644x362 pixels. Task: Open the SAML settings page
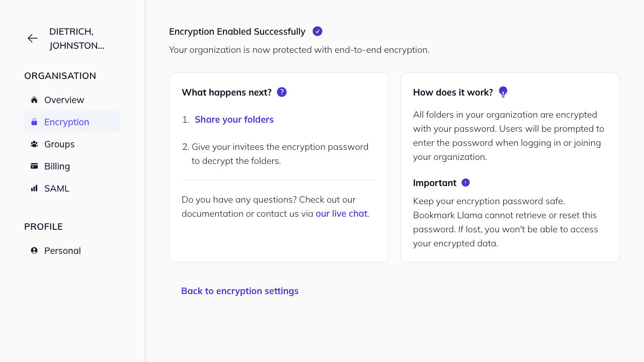coord(56,188)
